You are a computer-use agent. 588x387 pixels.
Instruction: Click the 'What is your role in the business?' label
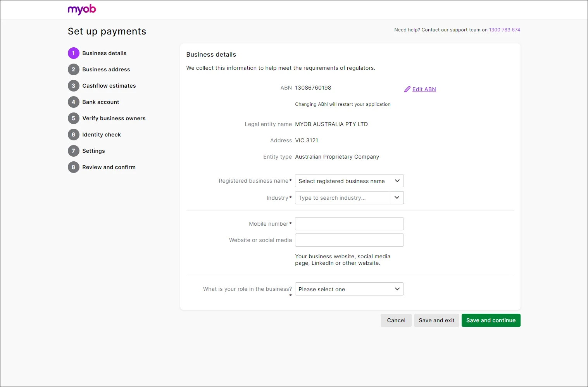pos(247,289)
